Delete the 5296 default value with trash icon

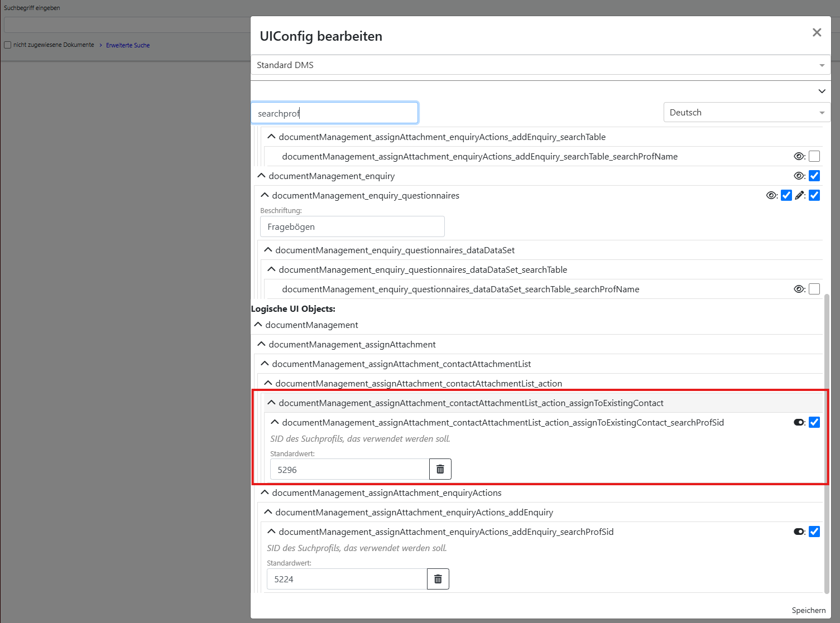click(440, 469)
